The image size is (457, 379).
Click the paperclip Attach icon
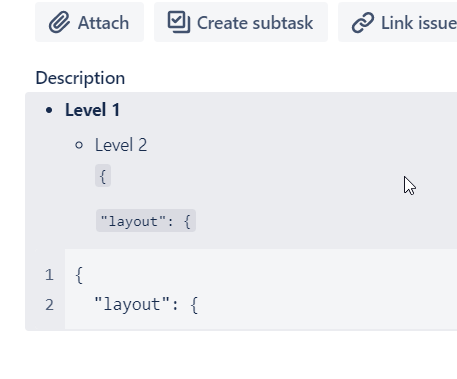point(59,22)
